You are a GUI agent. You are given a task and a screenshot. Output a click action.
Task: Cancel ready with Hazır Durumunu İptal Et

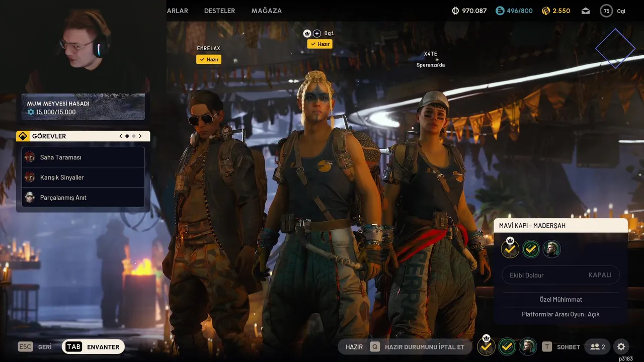coord(425,347)
